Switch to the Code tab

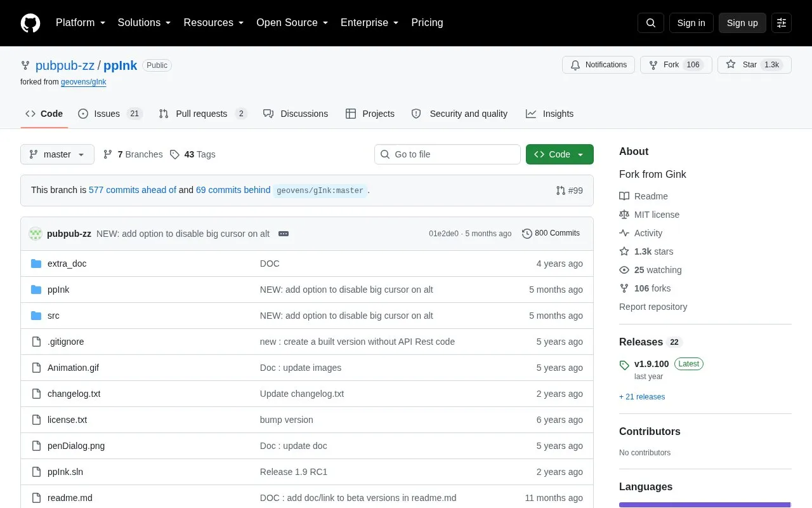point(44,114)
